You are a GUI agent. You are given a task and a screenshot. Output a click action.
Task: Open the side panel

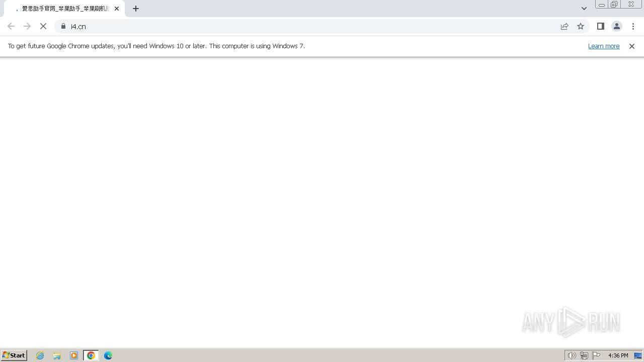(x=601, y=26)
